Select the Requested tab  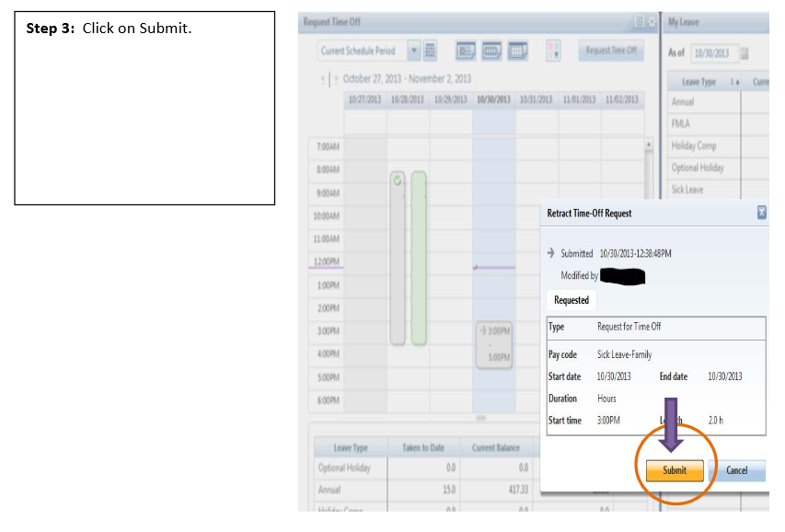point(571,301)
